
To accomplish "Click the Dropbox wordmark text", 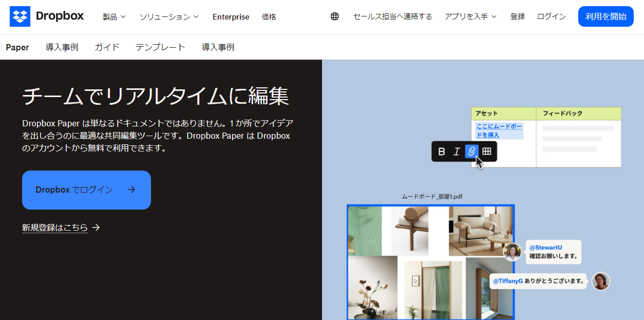I will pyautogui.click(x=60, y=16).
